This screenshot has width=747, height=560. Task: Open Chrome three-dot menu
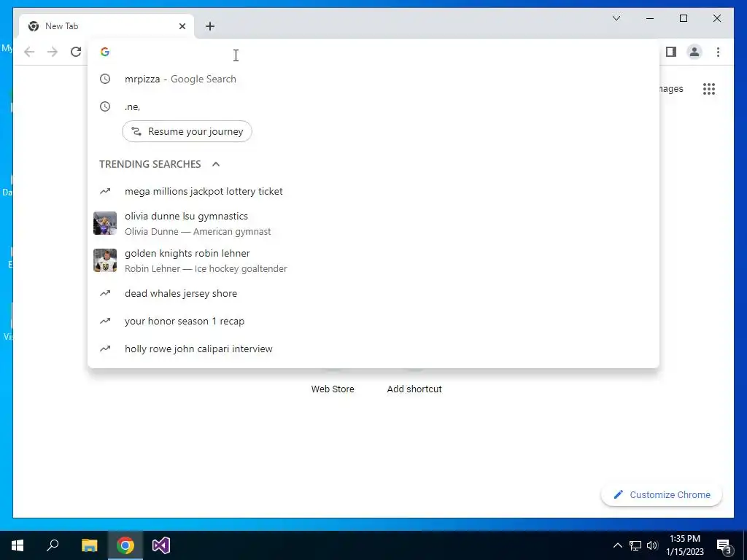pyautogui.click(x=718, y=52)
